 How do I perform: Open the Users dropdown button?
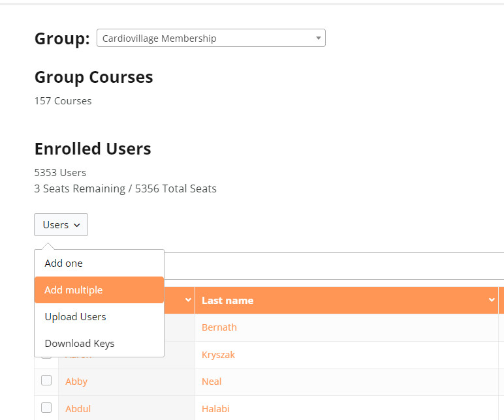[x=61, y=225]
